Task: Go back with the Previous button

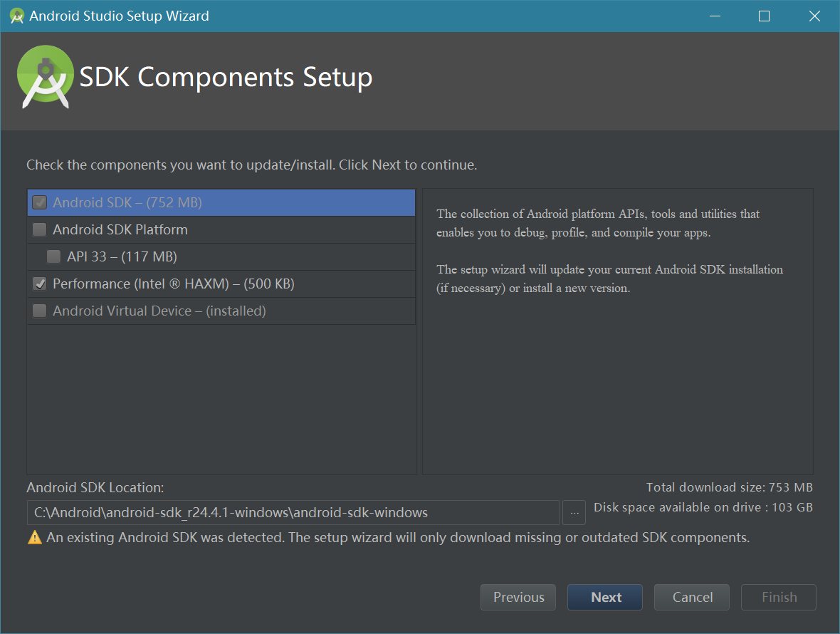Action: (x=518, y=598)
